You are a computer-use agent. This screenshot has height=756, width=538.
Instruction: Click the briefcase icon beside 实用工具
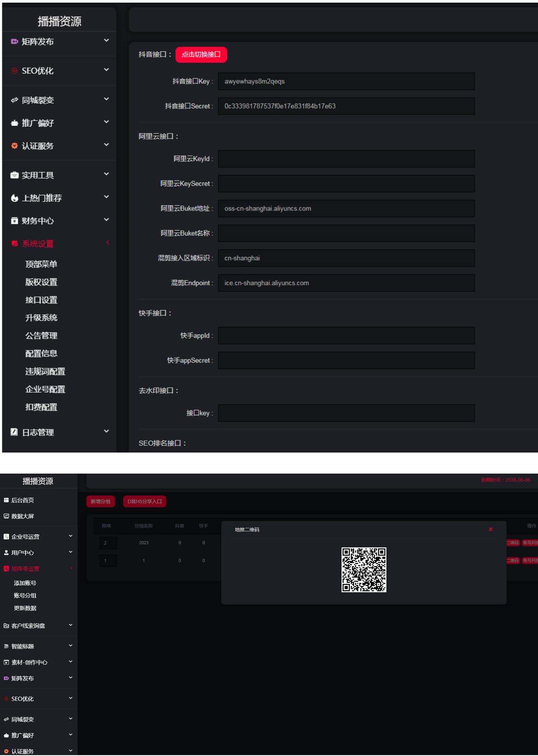[x=14, y=175]
